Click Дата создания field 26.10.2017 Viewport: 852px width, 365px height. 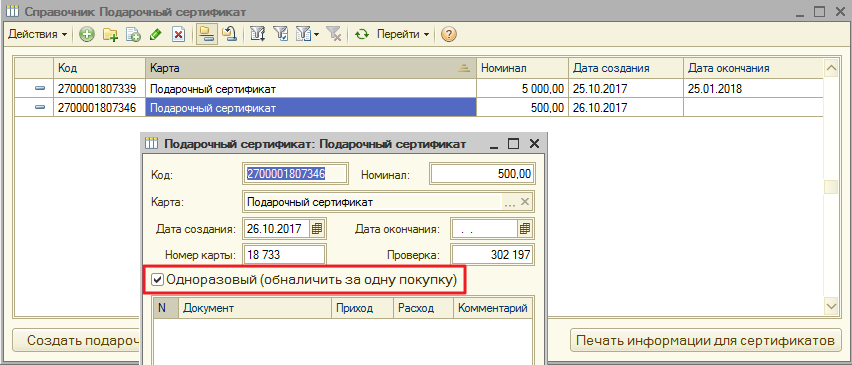[277, 229]
